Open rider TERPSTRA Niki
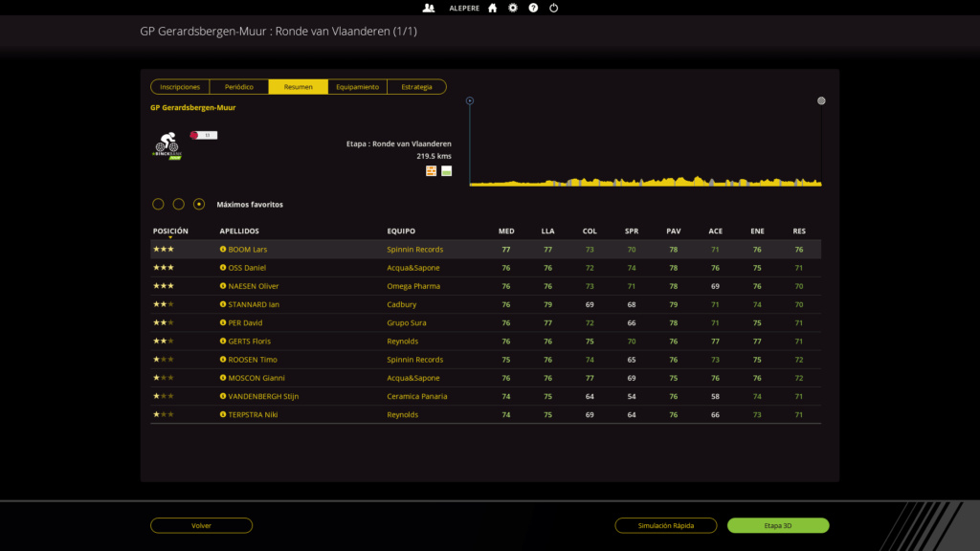This screenshot has height=551, width=980. point(253,414)
